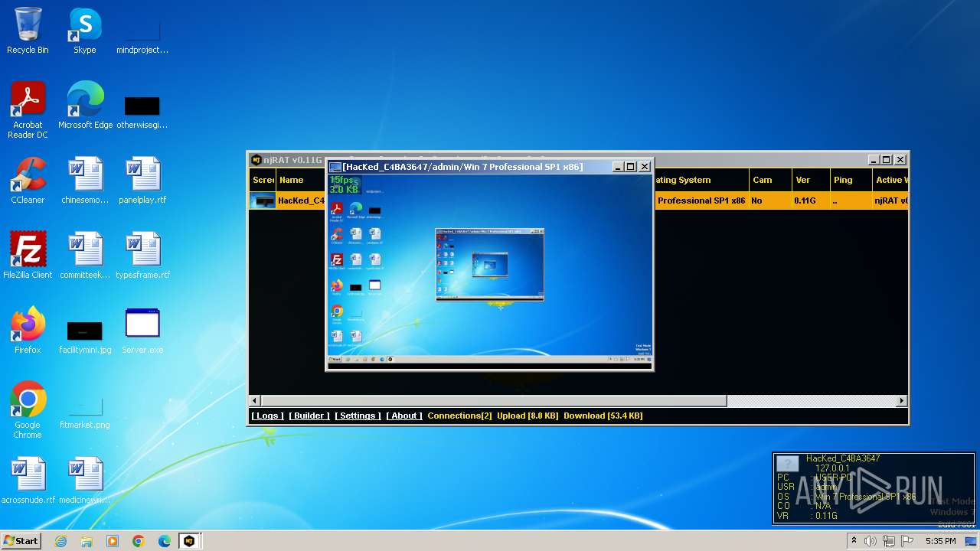Click the Name column header
Viewport: 980px width, 551px height.
click(300, 180)
